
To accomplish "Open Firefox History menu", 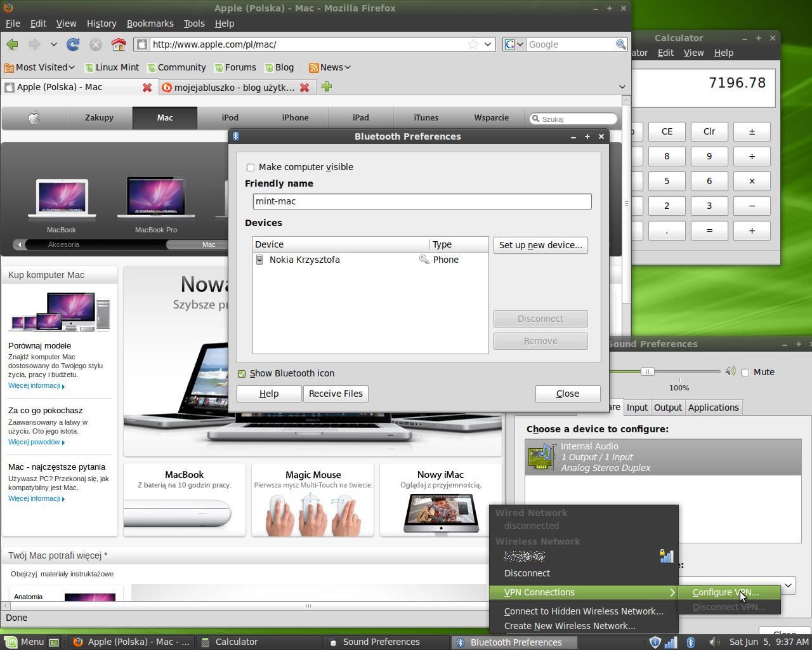I will 101,23.
